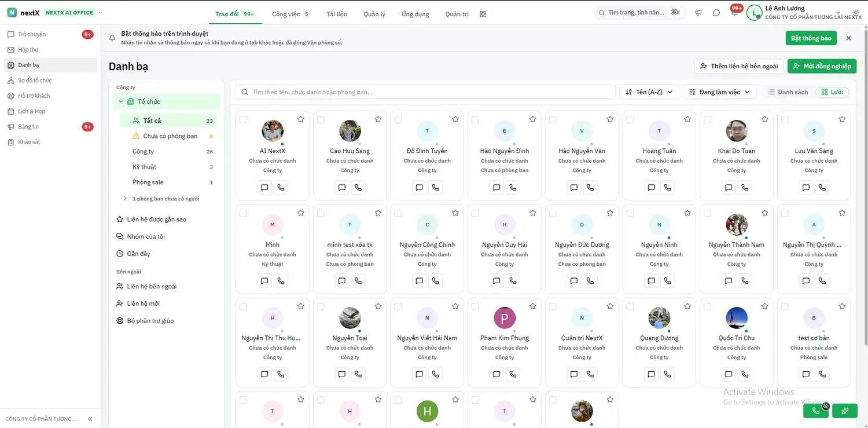Message Lưu Văn Sang via chat icon
The width and height of the screenshot is (868, 428).
click(806, 187)
